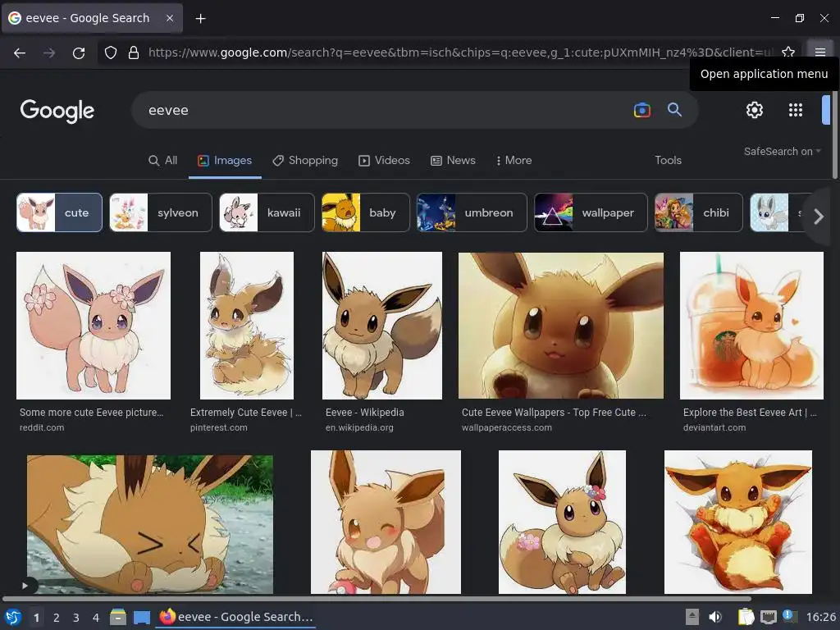Select the Images tab
Screen dimensions: 840x630
[225, 160]
